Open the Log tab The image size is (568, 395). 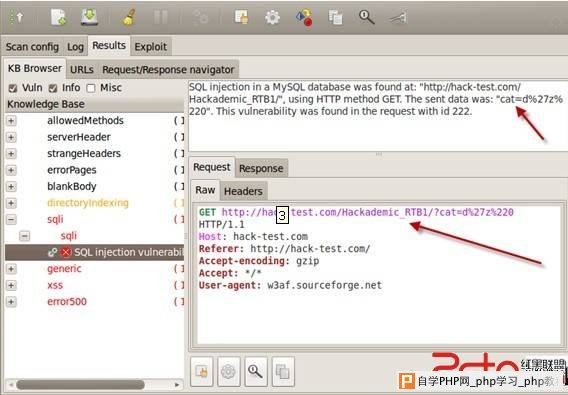(x=75, y=47)
